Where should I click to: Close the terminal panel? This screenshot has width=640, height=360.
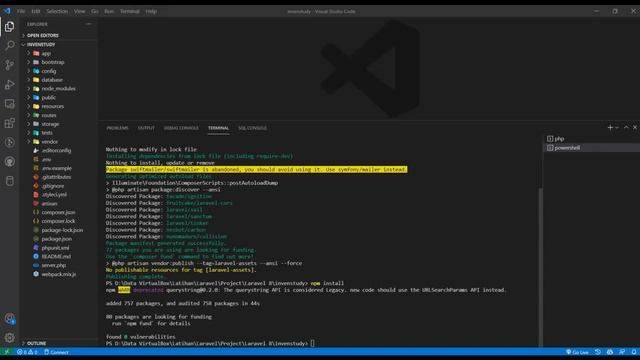(635, 128)
